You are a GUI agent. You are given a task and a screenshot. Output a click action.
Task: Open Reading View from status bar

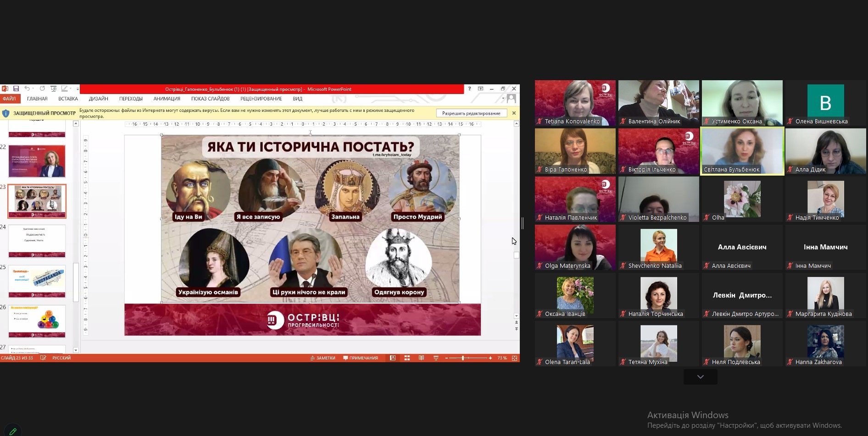point(421,358)
